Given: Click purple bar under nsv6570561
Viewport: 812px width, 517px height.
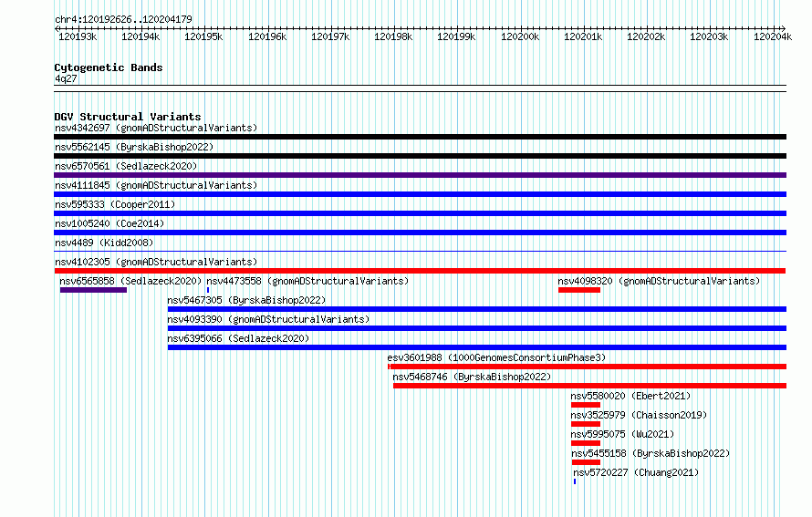Looking at the screenshot, I should point(420,175).
